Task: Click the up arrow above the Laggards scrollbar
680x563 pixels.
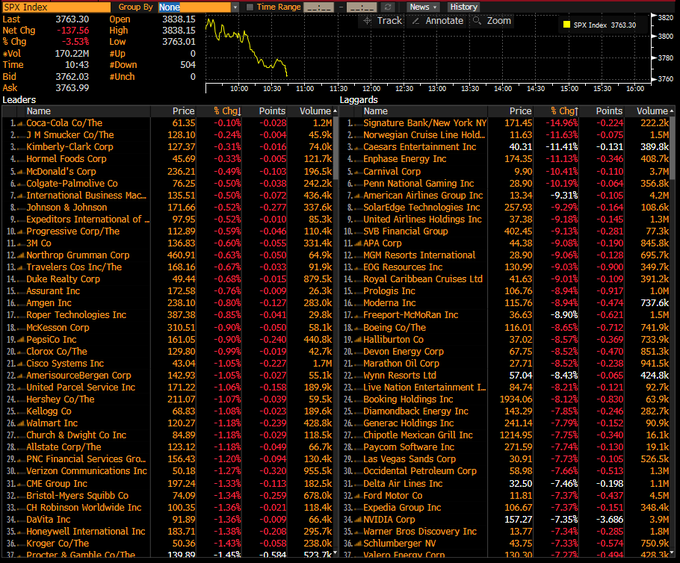Action: (672, 111)
